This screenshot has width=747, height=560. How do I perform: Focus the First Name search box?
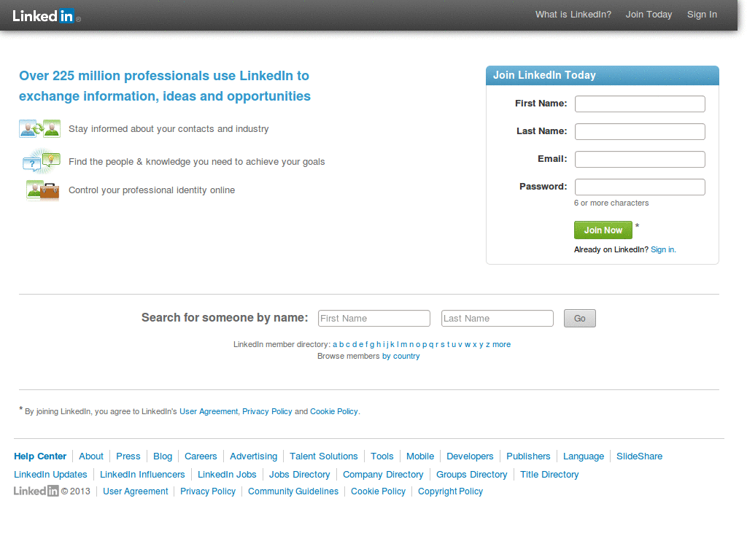[374, 318]
